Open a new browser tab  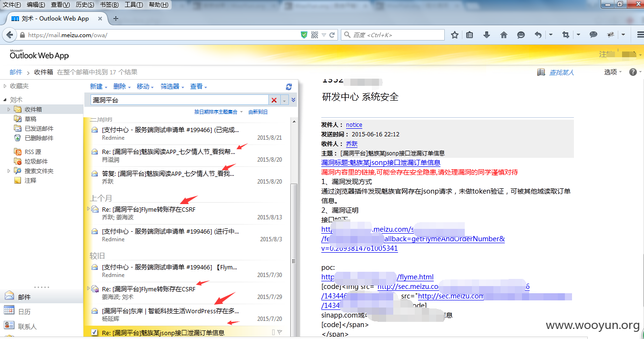(x=116, y=19)
